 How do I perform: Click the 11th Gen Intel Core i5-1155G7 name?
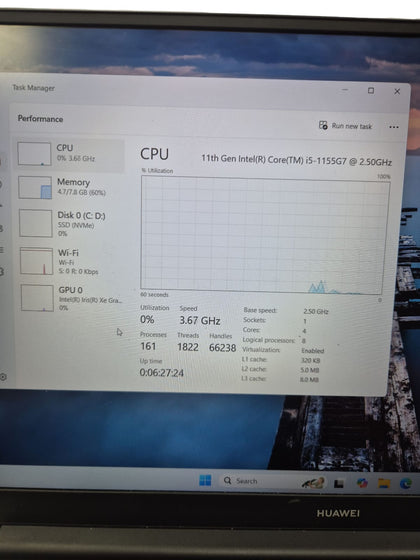pos(296,160)
